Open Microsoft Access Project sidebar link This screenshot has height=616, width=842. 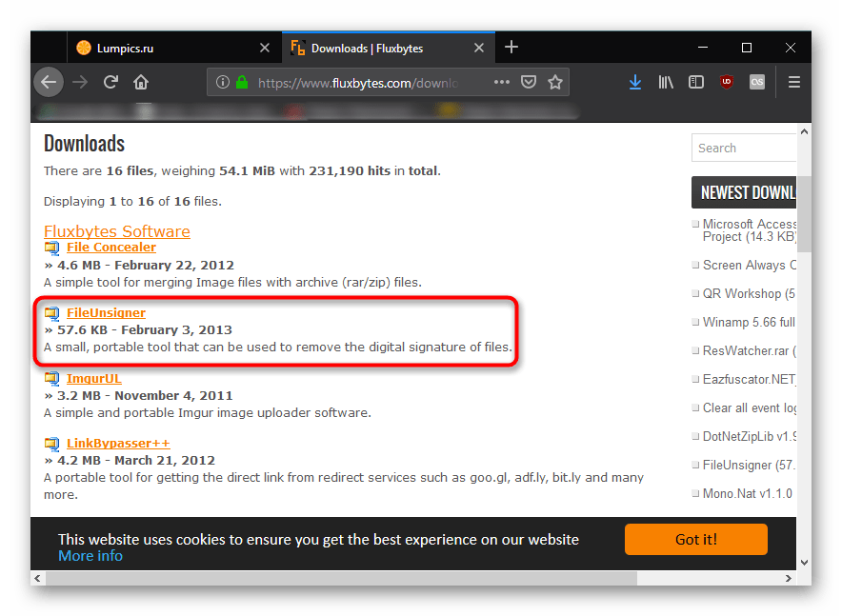coord(749,230)
